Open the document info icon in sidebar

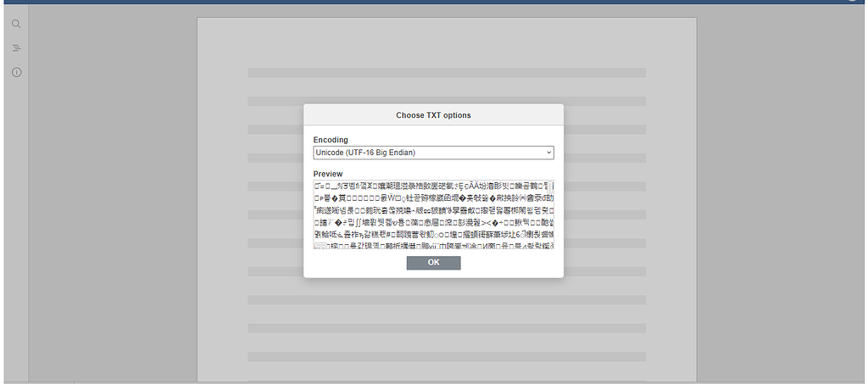[16, 73]
